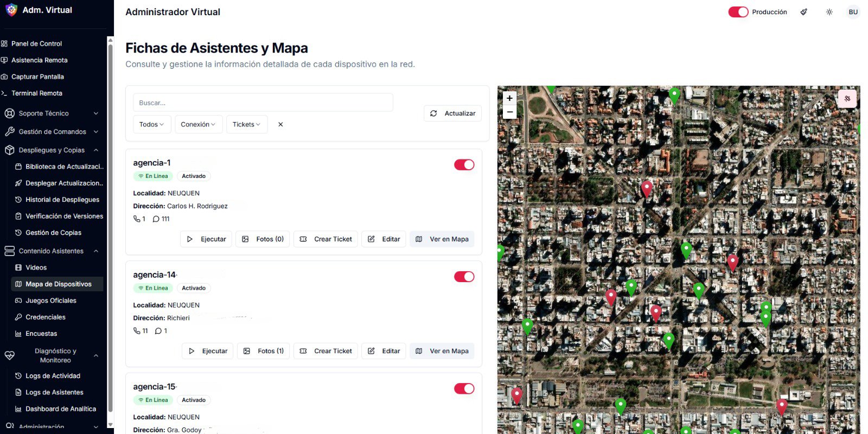Turn off the agencia-14 toggle switch
868x434 pixels.
click(x=464, y=277)
